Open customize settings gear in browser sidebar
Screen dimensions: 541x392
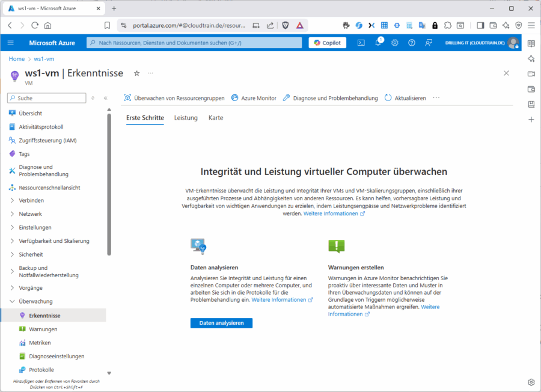point(531,382)
